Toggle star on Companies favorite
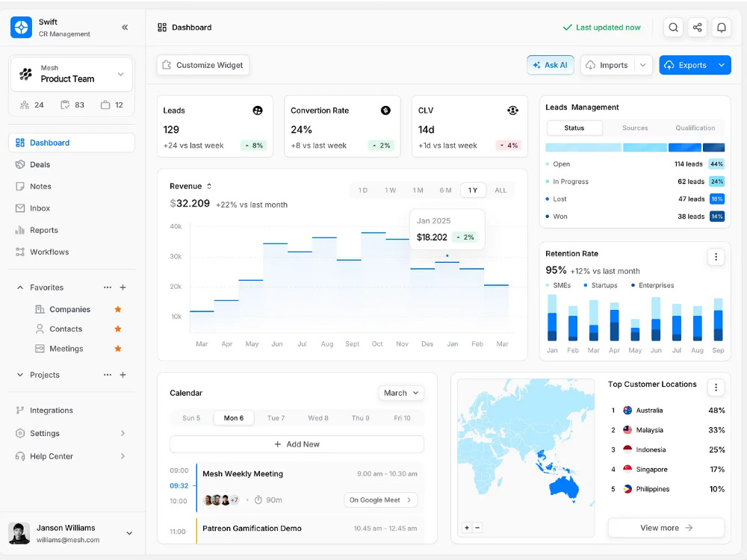The height and width of the screenshot is (560, 747). 118,310
